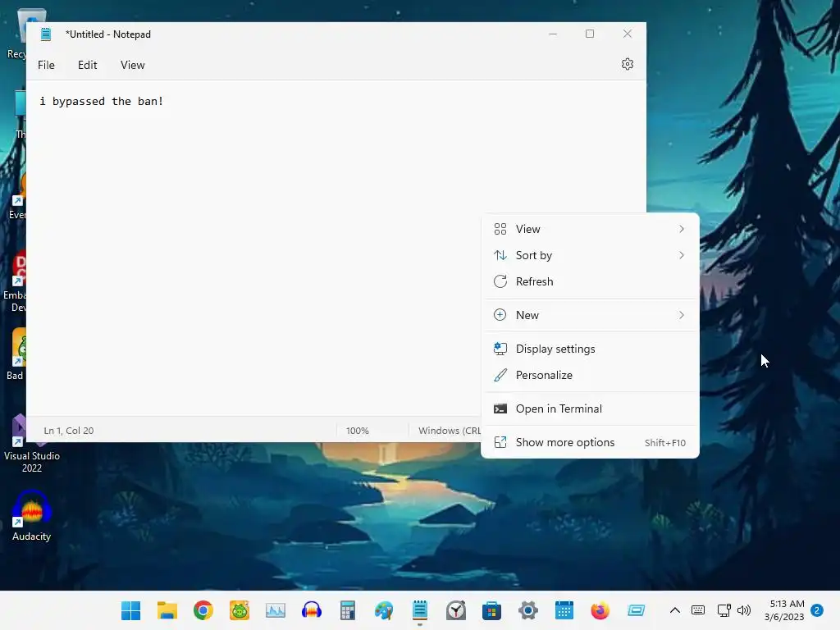Open the File menu in Notepad
Screen dimensions: 840x630
click(46, 65)
